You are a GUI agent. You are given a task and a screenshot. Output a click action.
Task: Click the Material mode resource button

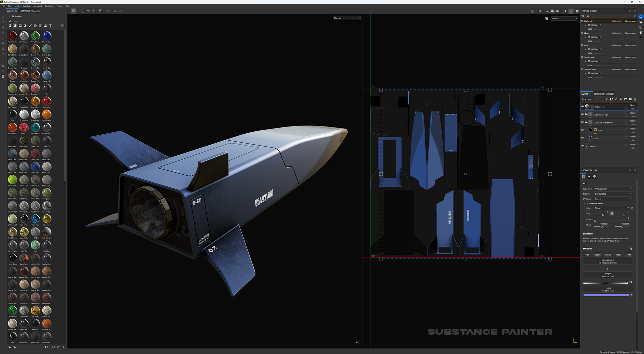(x=608, y=261)
